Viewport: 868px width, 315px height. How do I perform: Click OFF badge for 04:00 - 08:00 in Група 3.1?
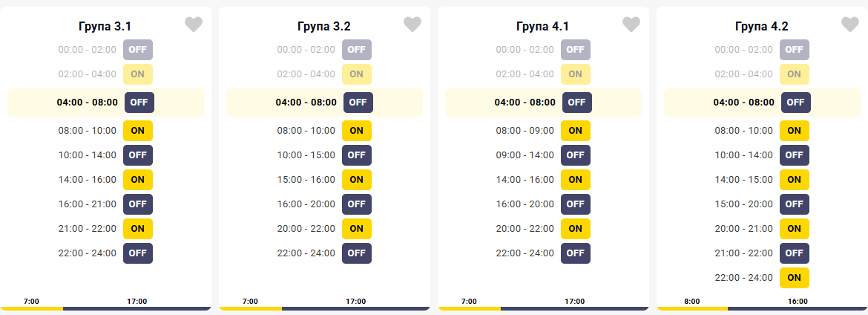139,103
